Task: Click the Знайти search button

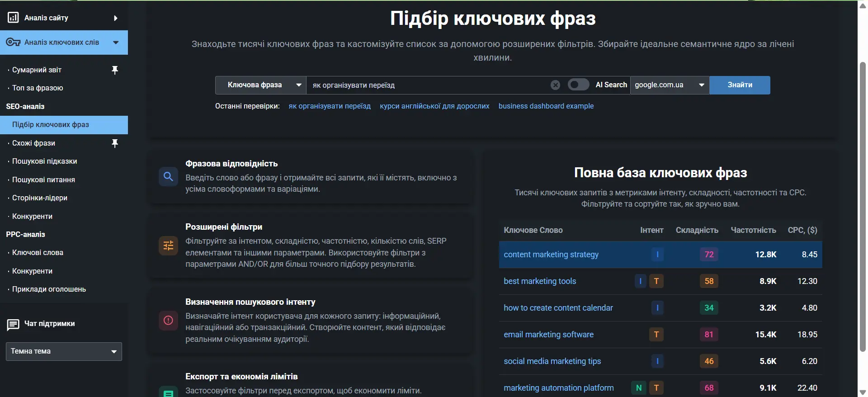Action: point(740,85)
